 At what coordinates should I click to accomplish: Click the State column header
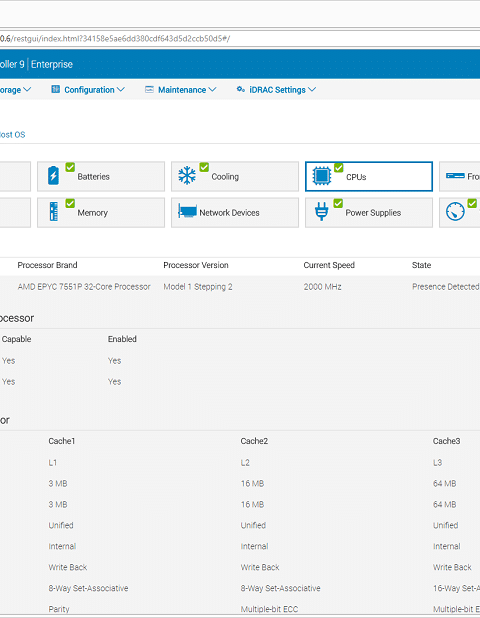(421, 265)
